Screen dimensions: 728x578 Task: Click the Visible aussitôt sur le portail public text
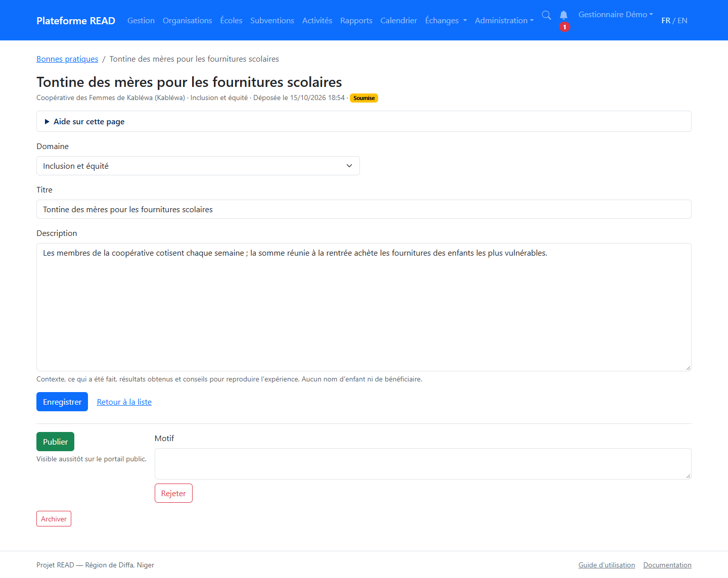tap(92, 459)
